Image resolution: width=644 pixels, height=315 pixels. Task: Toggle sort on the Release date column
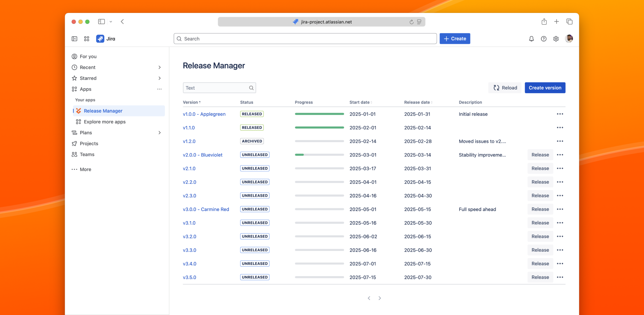(418, 102)
